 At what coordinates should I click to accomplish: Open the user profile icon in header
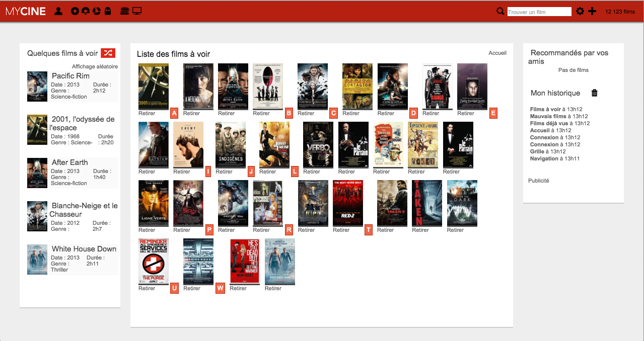pos(58,11)
